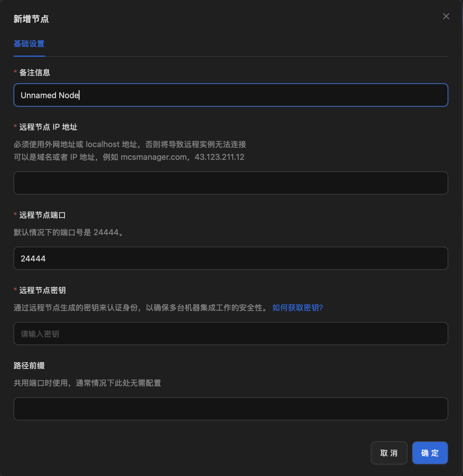Click the 新增节点 dialog title
This screenshot has height=476, width=463.
point(31,19)
